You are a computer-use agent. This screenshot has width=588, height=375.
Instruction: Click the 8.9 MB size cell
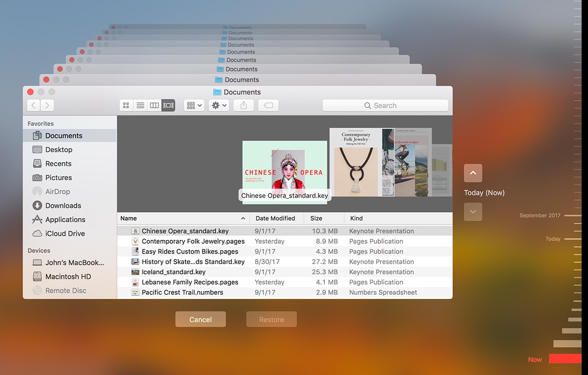click(x=327, y=241)
